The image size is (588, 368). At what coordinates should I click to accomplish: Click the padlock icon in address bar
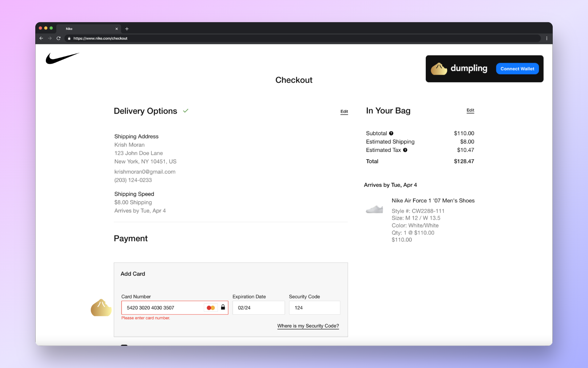coord(69,38)
